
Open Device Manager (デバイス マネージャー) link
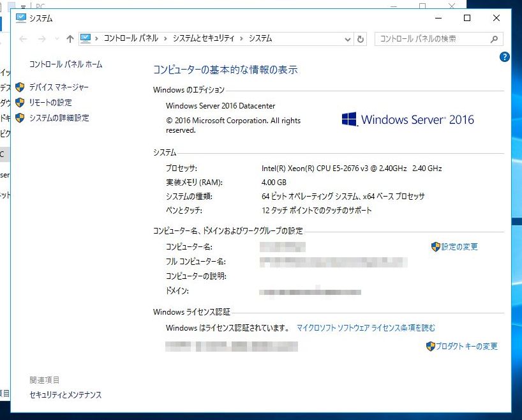click(x=59, y=87)
